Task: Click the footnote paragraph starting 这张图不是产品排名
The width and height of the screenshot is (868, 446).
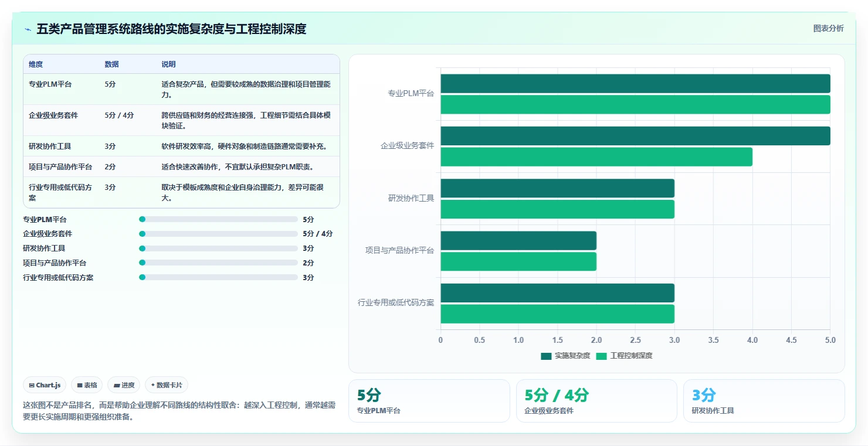Action: pos(179,411)
